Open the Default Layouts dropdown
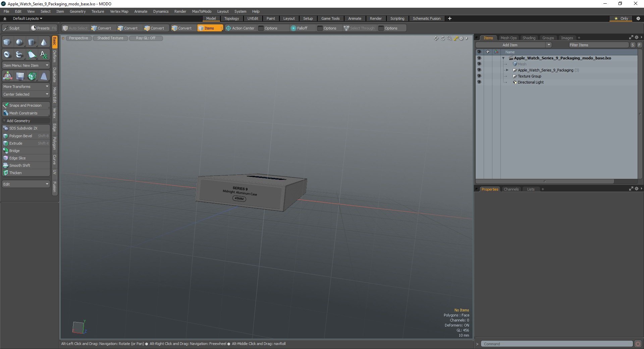Image resolution: width=644 pixels, height=349 pixels. tap(28, 18)
